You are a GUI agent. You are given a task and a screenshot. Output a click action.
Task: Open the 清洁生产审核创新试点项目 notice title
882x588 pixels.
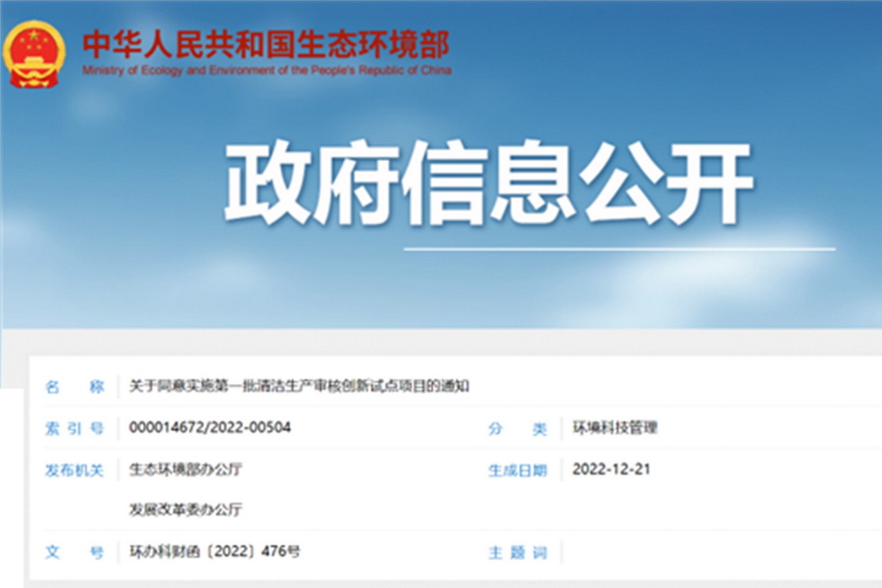click(x=299, y=386)
